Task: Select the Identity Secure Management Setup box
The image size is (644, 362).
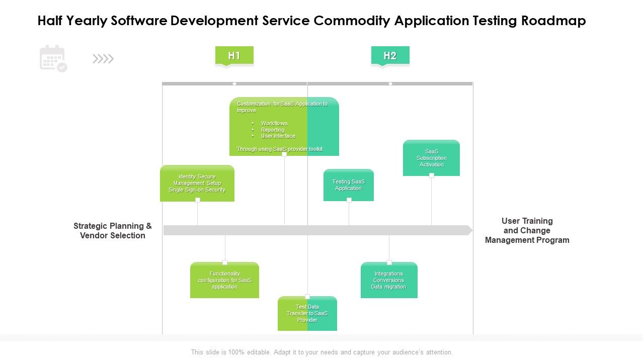Action: (197, 183)
